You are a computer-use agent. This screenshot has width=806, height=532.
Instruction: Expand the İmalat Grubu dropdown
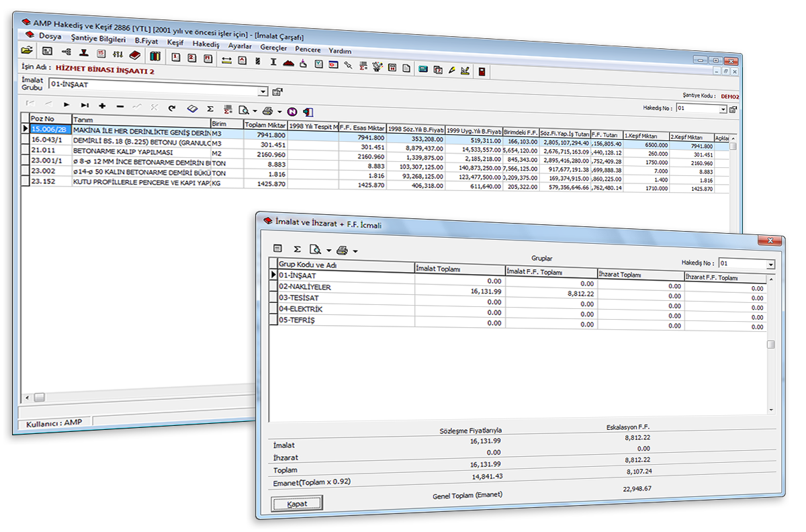click(263, 91)
